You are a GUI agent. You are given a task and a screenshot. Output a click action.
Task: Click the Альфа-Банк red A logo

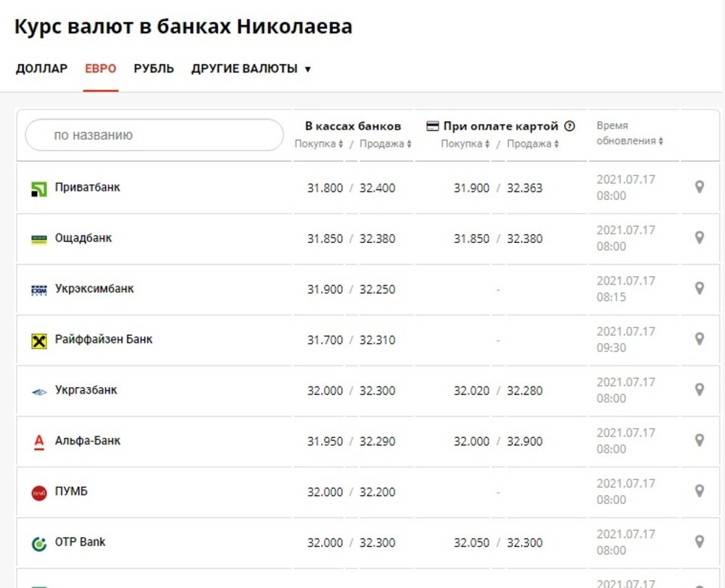[x=39, y=442]
